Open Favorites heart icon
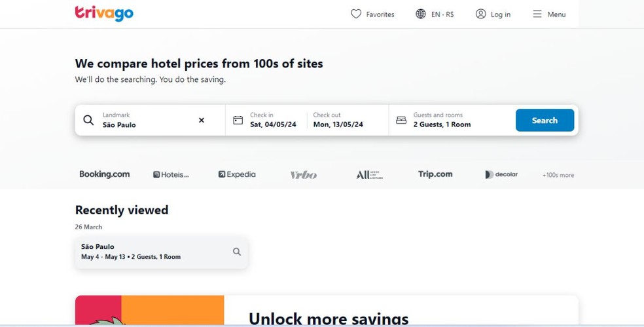The image size is (644, 327). click(x=356, y=14)
